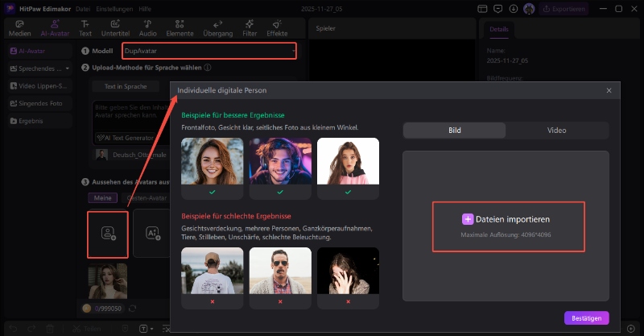
Task: Select the existing woman avatar thumbnail under Meine
Action: pyautogui.click(x=108, y=281)
